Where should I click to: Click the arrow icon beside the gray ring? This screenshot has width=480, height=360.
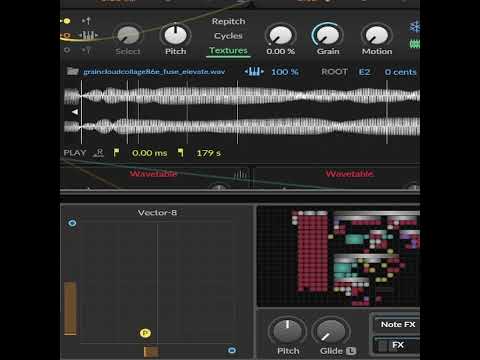(86, 50)
